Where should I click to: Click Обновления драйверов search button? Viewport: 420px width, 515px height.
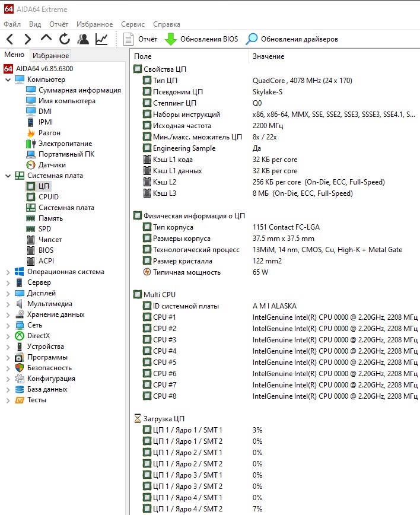coord(292,39)
